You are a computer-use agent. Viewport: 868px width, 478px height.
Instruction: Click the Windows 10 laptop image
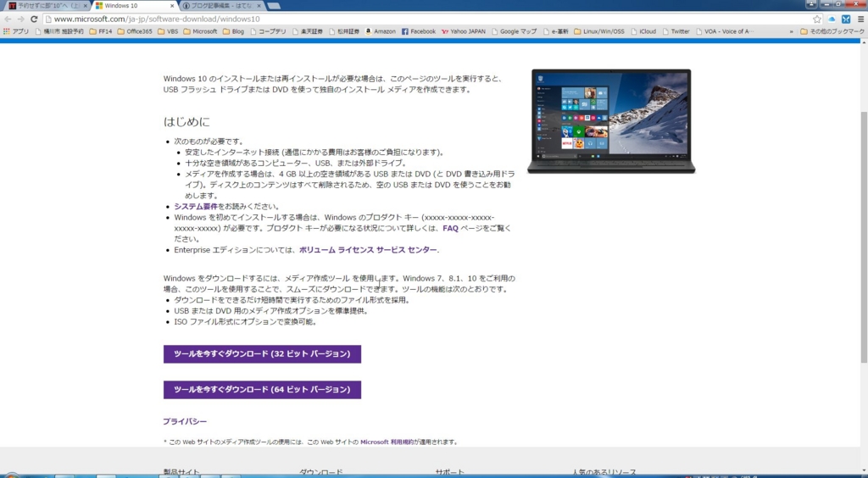[x=611, y=121]
